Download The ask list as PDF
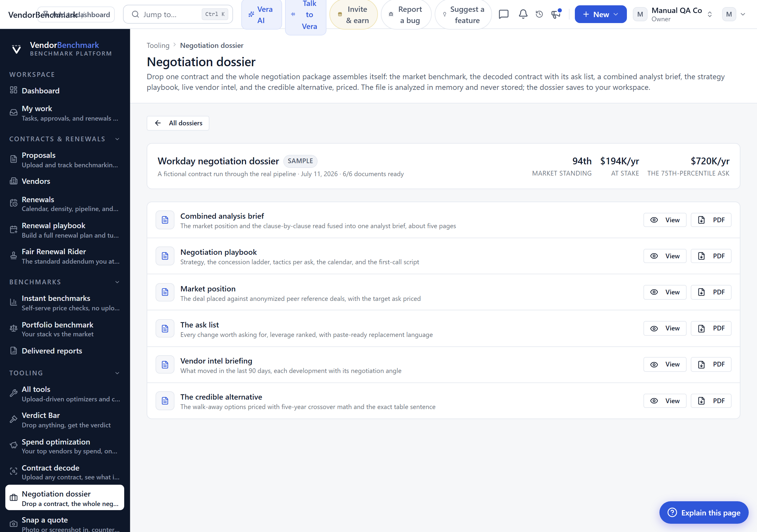Viewport: 757px width, 532px height. tap(711, 328)
